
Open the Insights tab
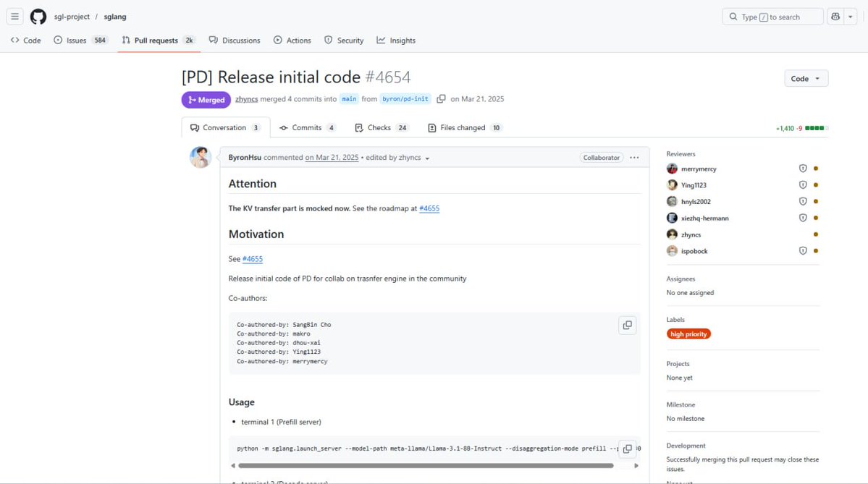(x=396, y=41)
